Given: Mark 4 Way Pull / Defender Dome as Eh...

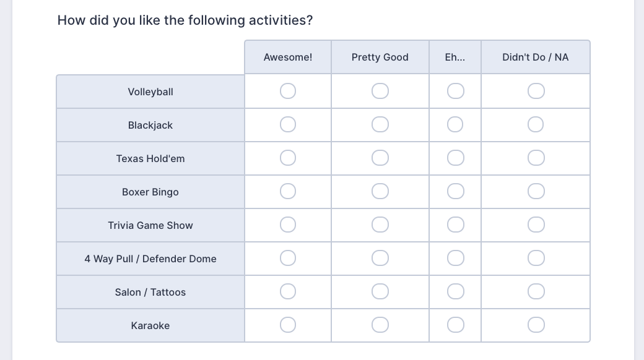Looking at the screenshot, I should [455, 259].
